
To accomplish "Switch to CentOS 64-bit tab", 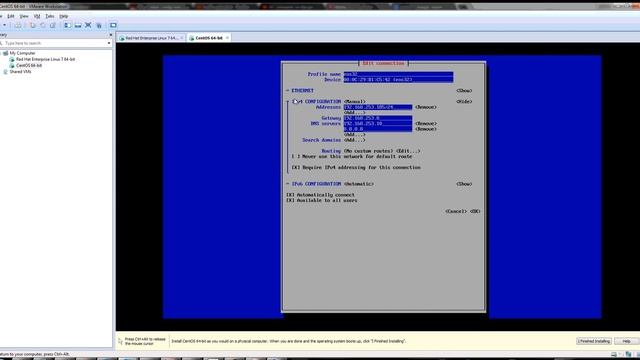I will pos(209,38).
